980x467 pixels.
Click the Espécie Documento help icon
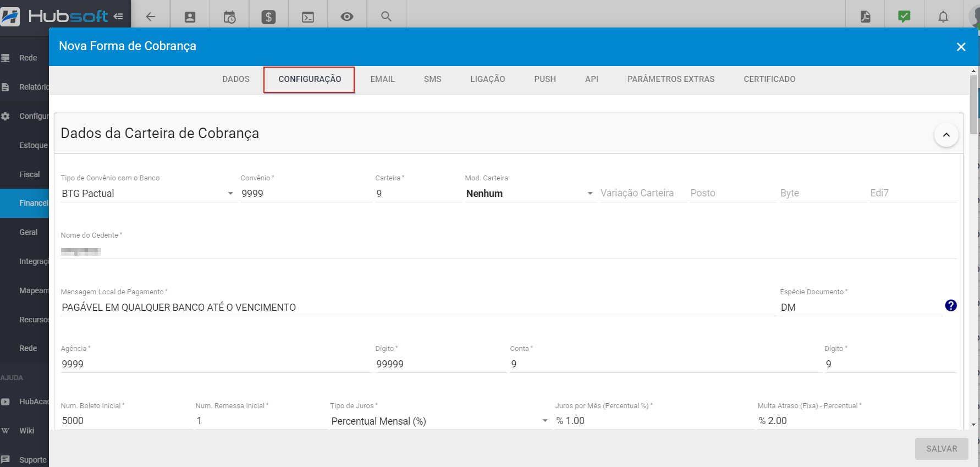(951, 305)
